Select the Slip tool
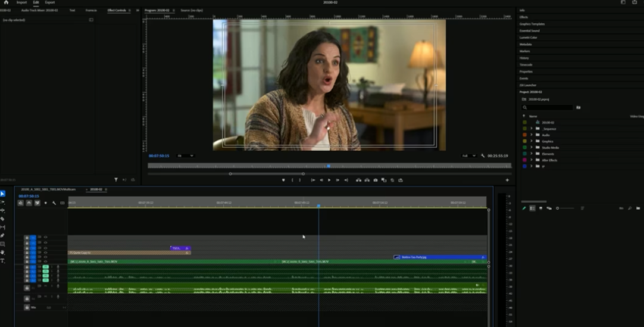644x327 pixels. coord(2,227)
